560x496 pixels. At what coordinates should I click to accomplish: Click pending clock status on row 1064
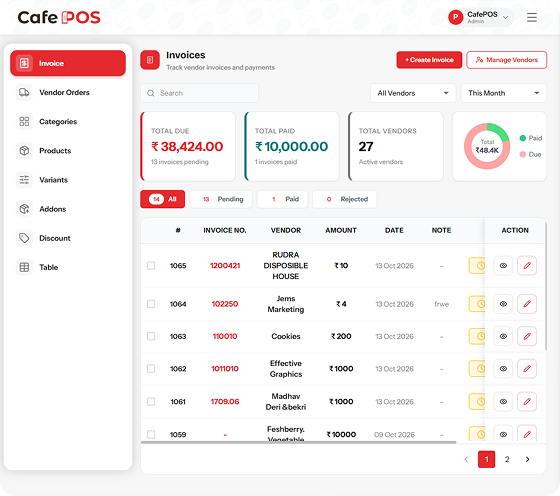pyautogui.click(x=478, y=304)
